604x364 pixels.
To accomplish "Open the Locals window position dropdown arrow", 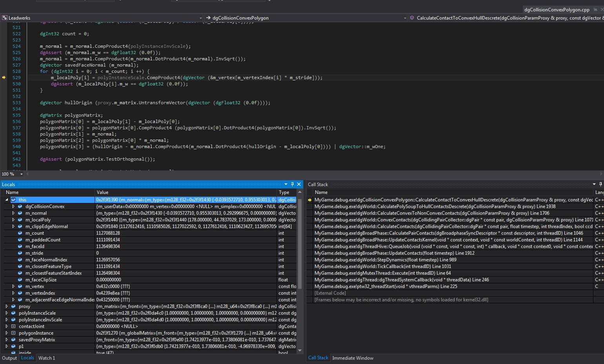I will pos(286,184).
